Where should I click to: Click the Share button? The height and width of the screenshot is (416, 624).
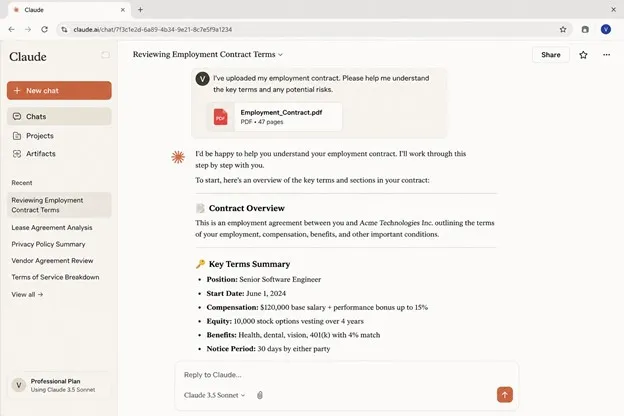(x=550, y=55)
